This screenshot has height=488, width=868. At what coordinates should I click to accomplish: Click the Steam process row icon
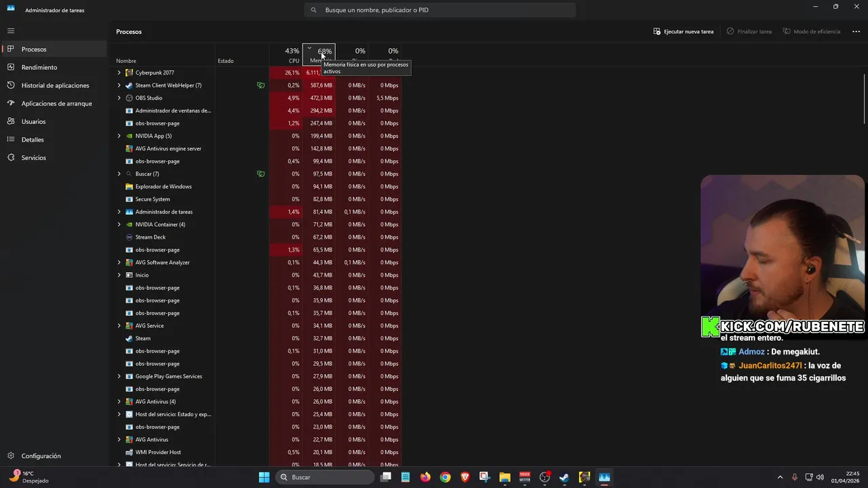point(130,338)
